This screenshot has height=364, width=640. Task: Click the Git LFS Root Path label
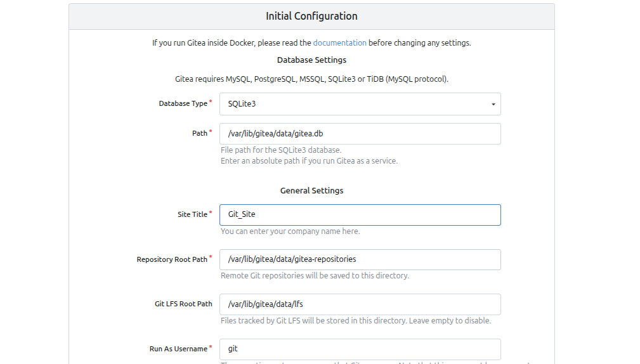(183, 304)
